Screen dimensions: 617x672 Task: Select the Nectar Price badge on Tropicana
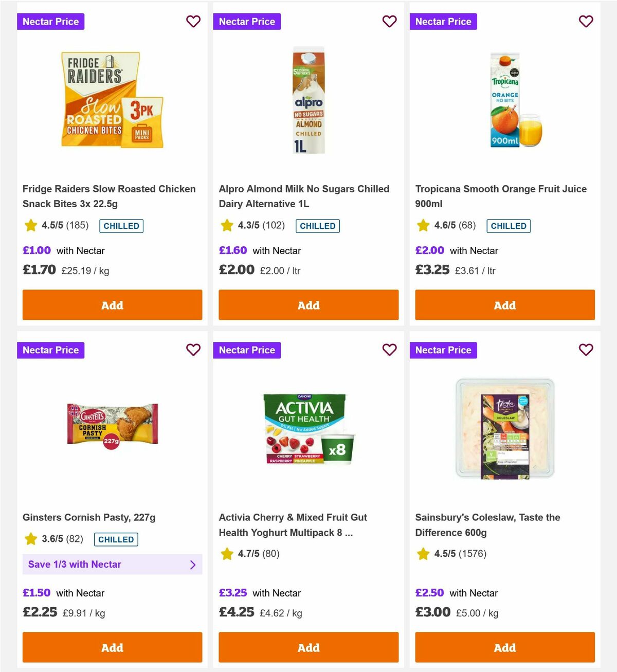coord(443,22)
